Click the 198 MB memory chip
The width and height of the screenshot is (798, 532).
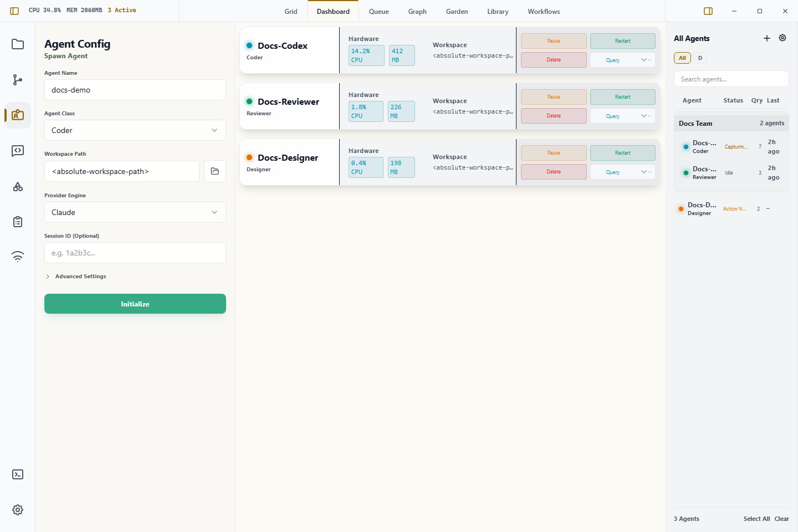click(x=401, y=167)
